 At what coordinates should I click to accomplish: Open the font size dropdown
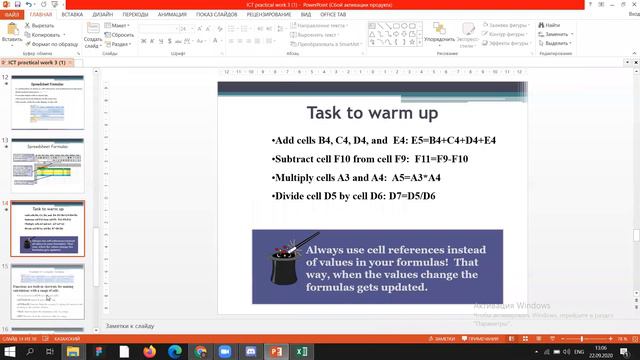193,29
